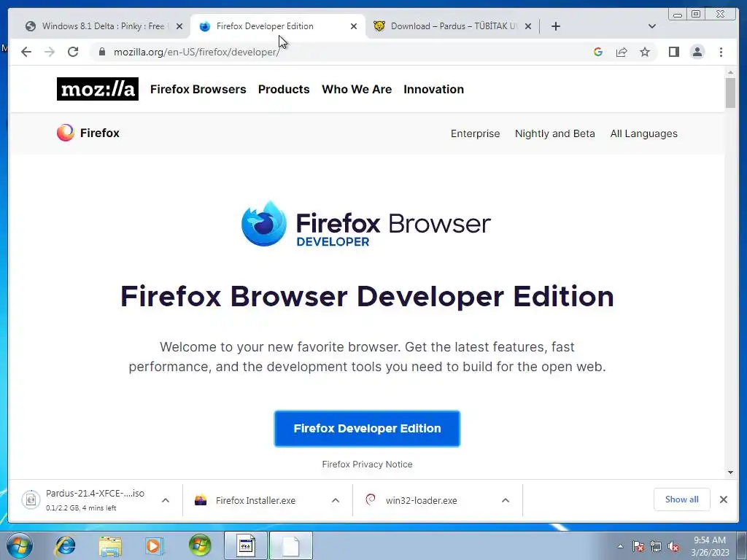
Task: Close the Download – Pardus tab
Action: click(x=528, y=26)
